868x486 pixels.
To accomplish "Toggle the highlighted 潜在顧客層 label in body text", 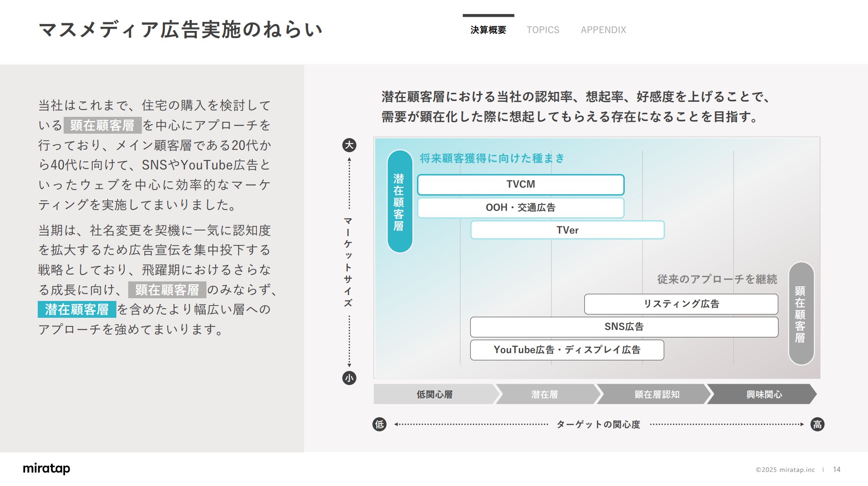I will pyautogui.click(x=76, y=310).
